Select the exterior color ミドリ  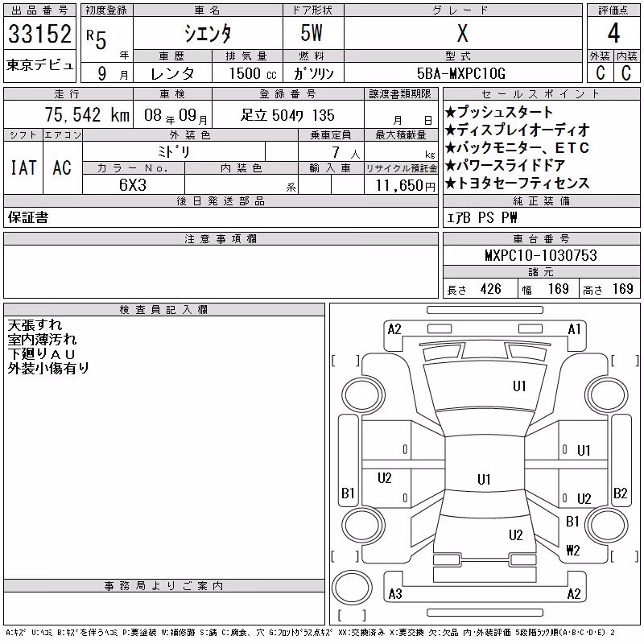coord(173,151)
